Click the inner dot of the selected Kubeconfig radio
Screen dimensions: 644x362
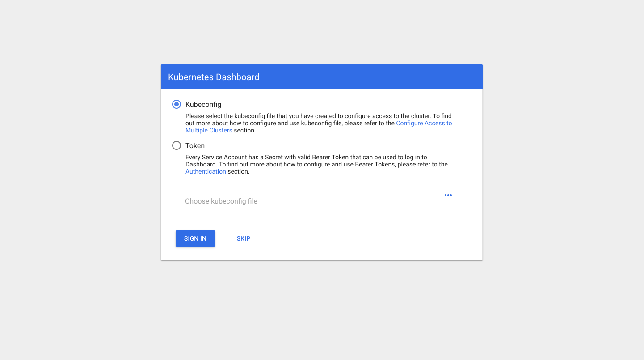coord(177,104)
